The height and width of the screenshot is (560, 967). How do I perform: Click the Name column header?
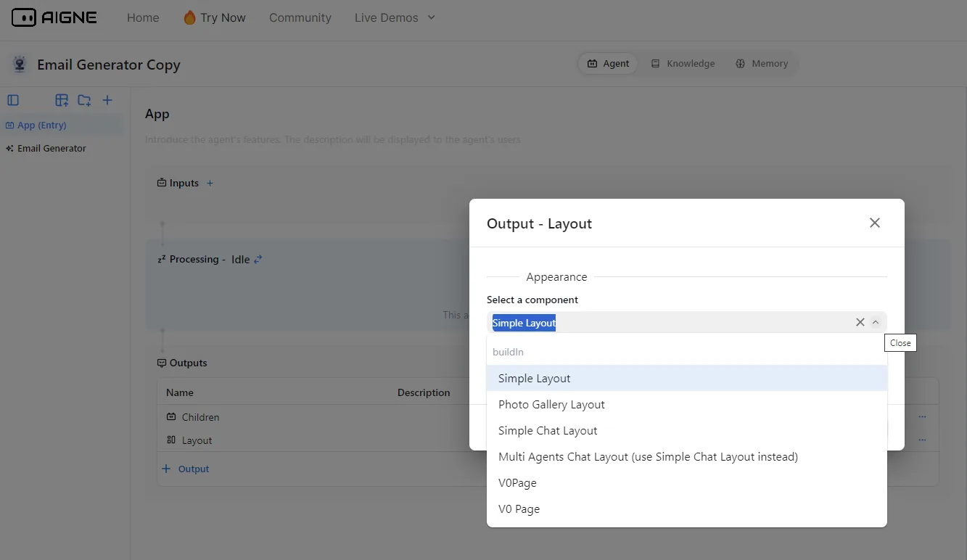tap(180, 392)
